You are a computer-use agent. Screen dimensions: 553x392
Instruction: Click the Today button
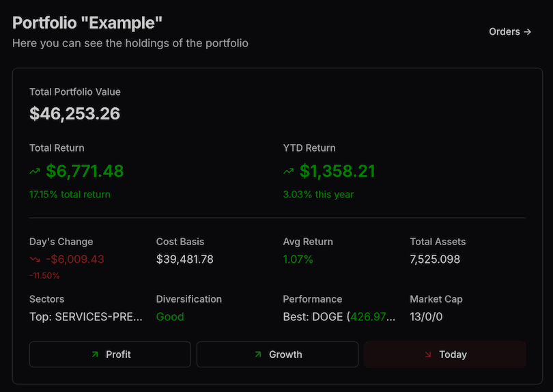[444, 354]
